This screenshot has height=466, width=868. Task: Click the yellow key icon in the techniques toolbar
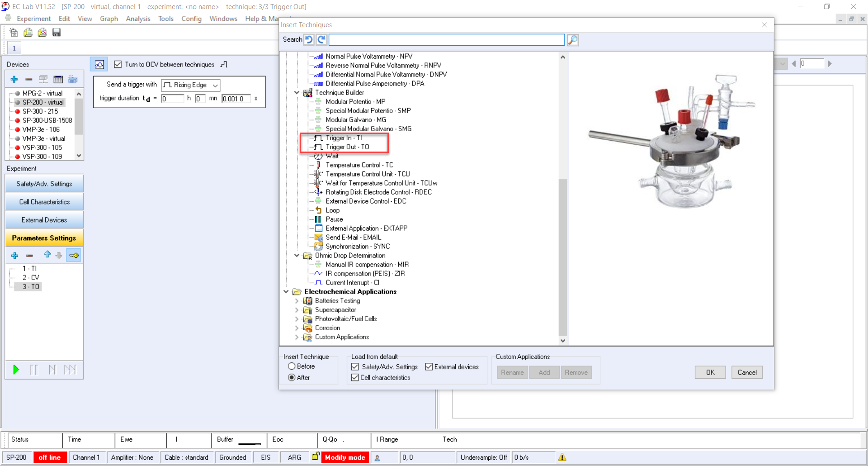pyautogui.click(x=74, y=256)
